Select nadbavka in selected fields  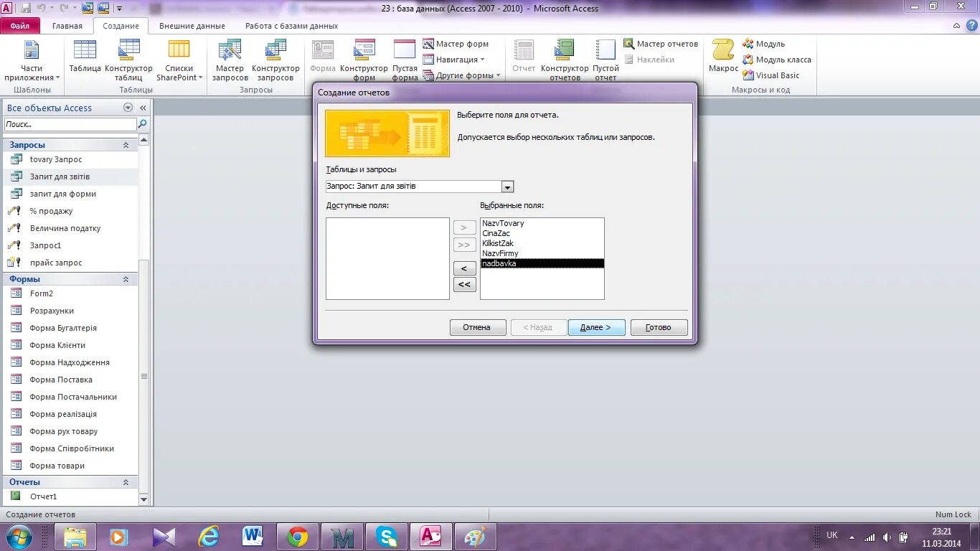[542, 263]
